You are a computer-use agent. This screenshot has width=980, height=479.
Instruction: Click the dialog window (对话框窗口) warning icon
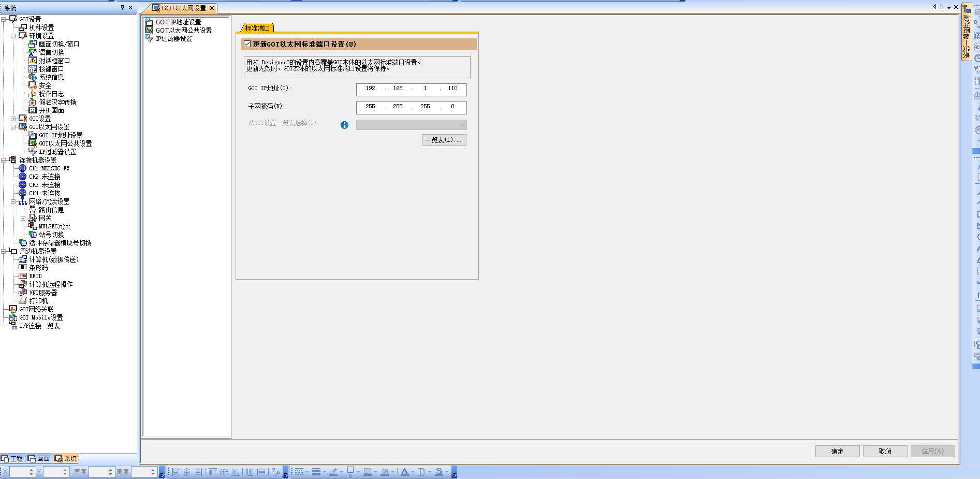click(x=33, y=61)
